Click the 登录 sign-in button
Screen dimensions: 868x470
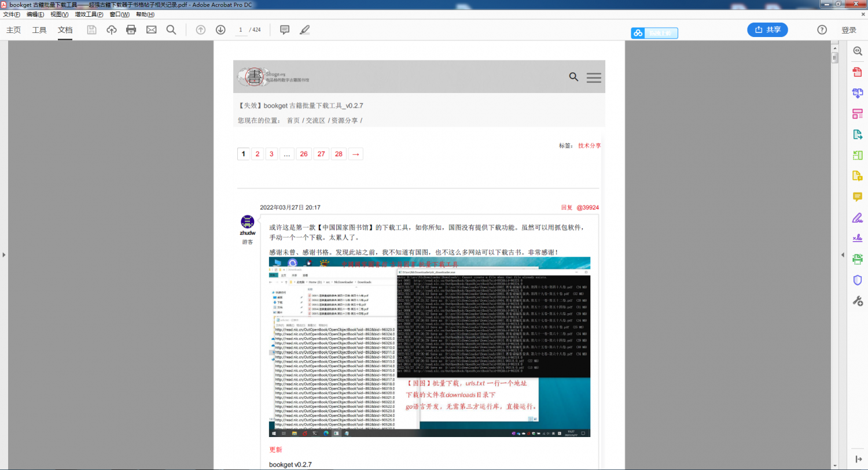[849, 29]
